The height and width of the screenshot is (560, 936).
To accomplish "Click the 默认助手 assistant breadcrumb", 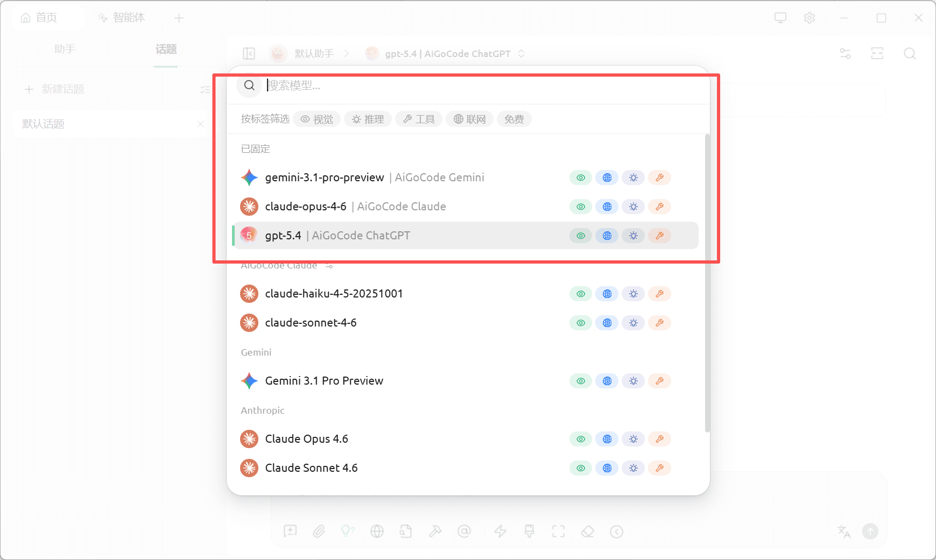I will [302, 54].
